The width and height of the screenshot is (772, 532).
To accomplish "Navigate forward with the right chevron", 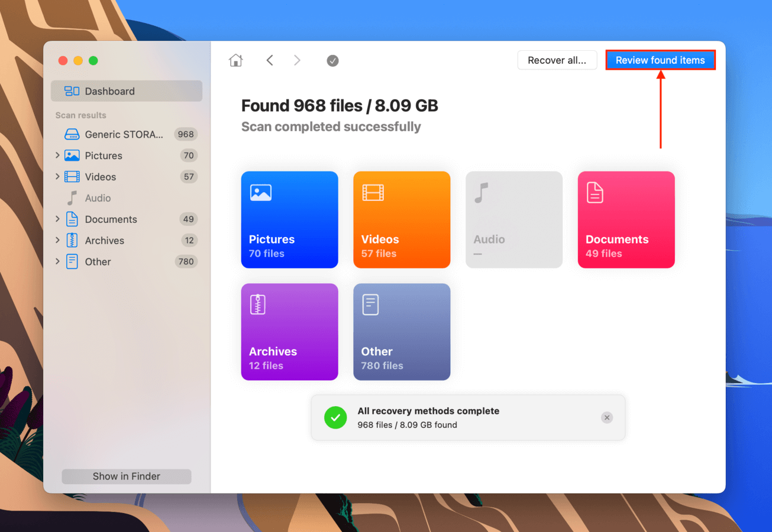I will point(297,60).
